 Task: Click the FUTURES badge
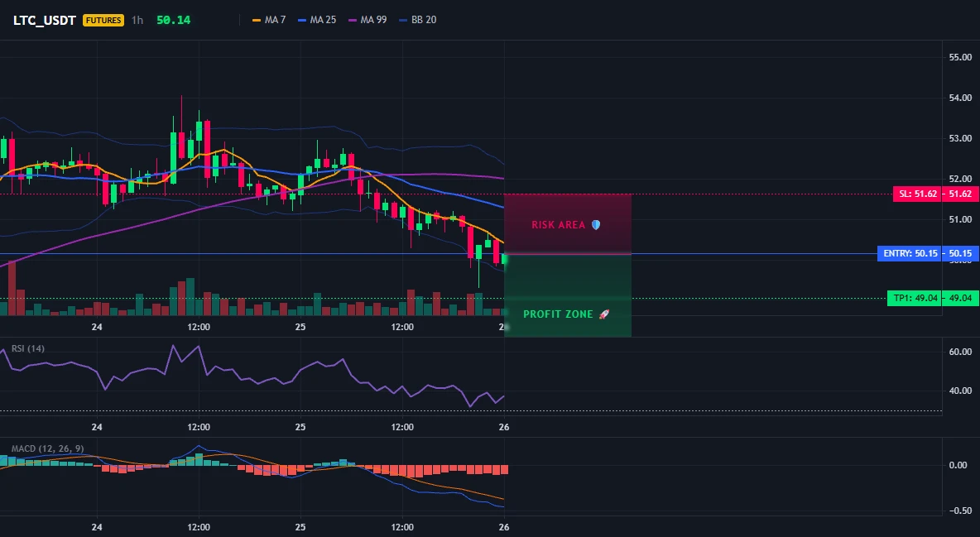click(x=103, y=20)
